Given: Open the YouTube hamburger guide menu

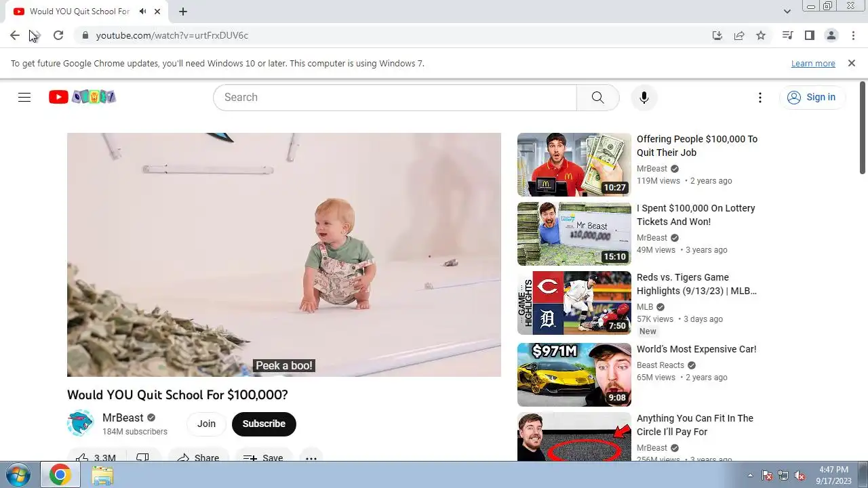Looking at the screenshot, I should [x=24, y=97].
